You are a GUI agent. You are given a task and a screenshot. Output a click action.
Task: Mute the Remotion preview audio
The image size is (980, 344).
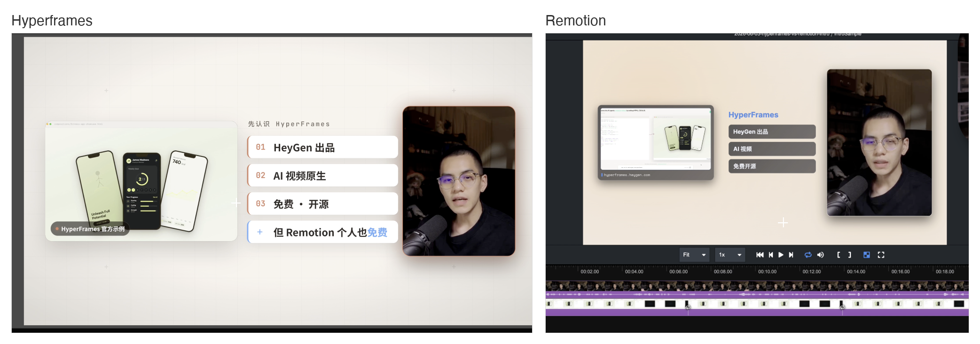click(x=820, y=255)
